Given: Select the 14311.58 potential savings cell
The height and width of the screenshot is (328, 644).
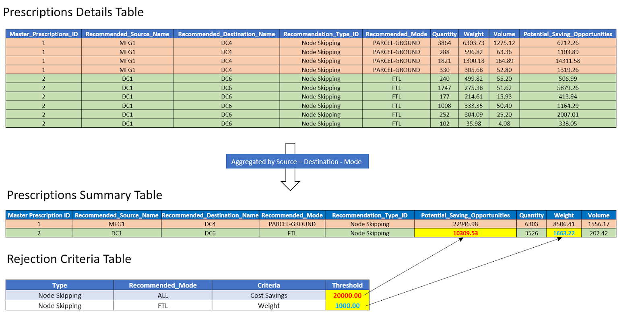Looking at the screenshot, I should coord(568,61).
